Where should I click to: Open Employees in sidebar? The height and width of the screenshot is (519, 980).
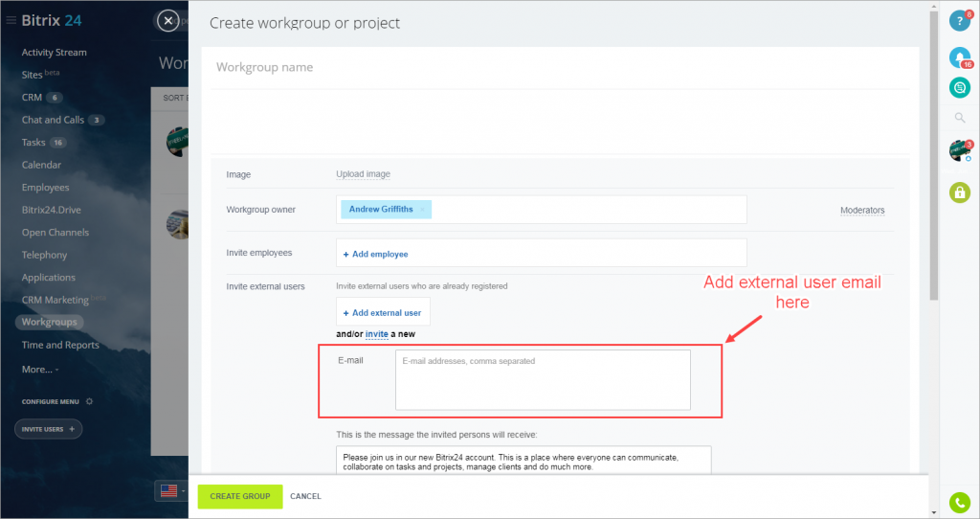[45, 188]
